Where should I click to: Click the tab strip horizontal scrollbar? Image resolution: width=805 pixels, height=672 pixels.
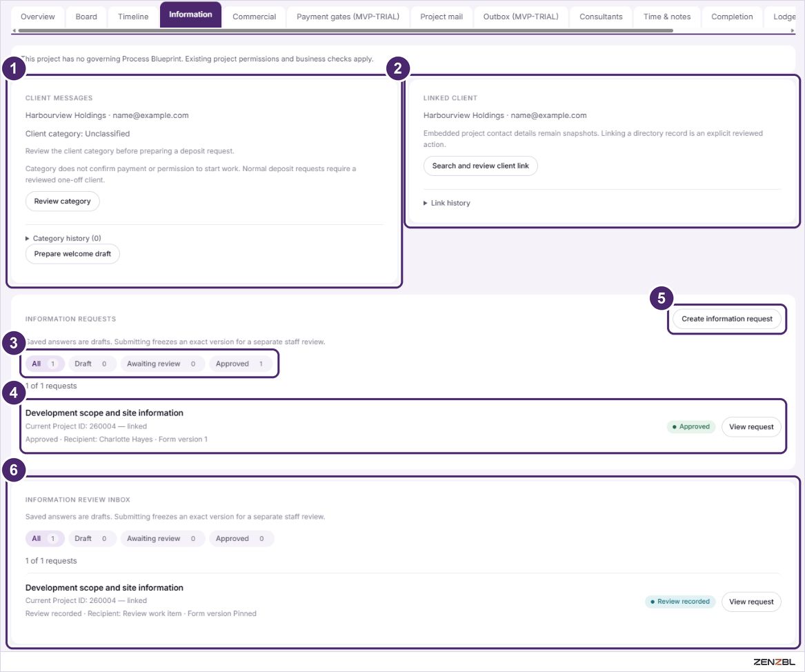coord(346,31)
